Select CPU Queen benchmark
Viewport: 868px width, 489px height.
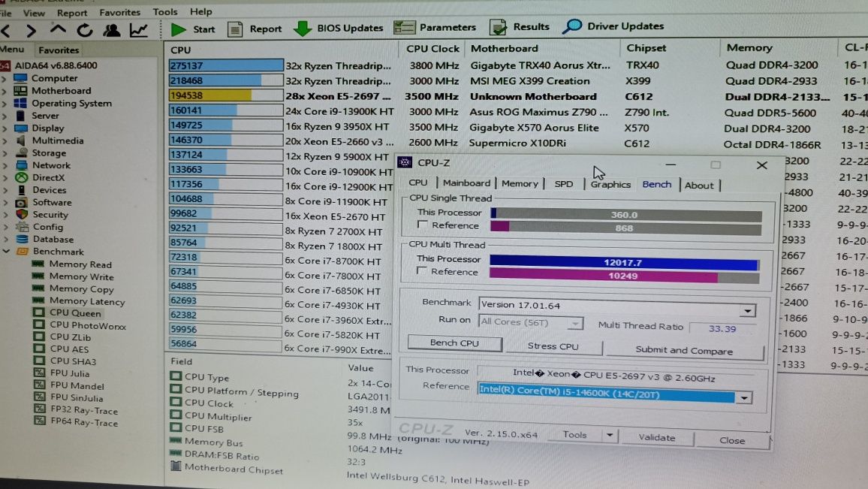75,313
